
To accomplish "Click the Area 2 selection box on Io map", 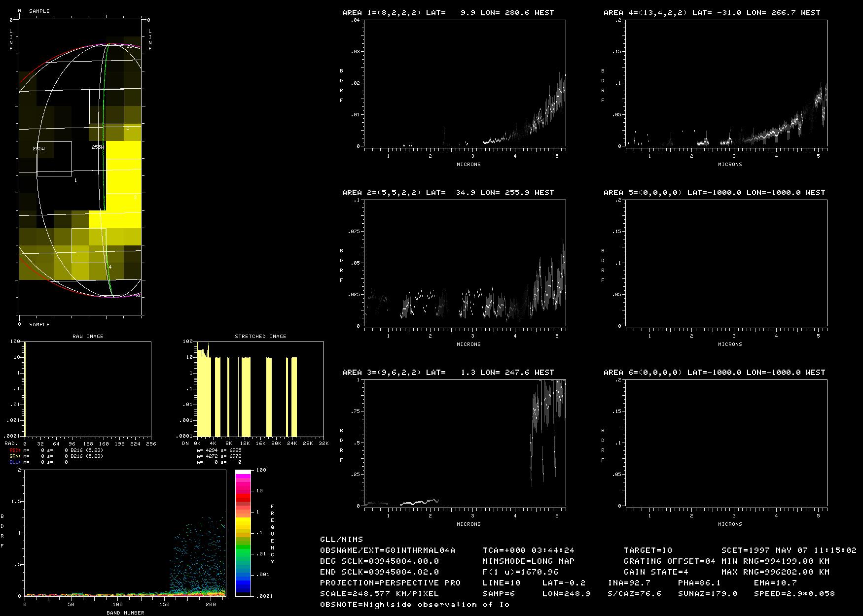I will 107,106.
